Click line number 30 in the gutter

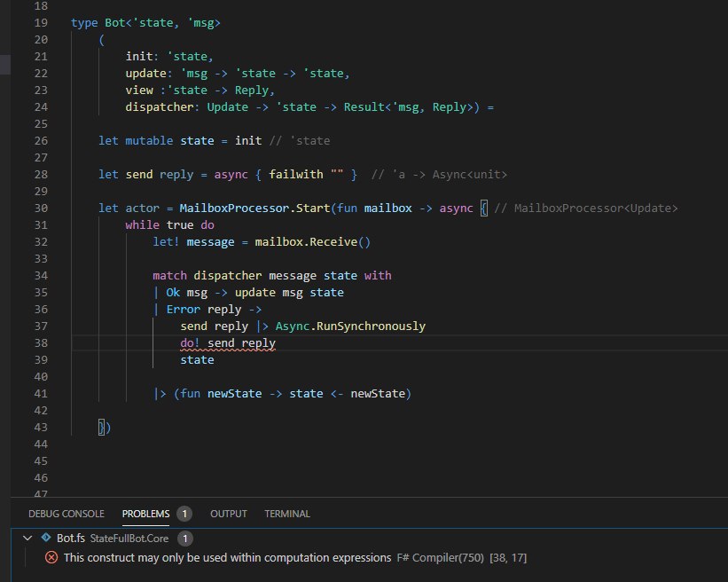point(38,208)
